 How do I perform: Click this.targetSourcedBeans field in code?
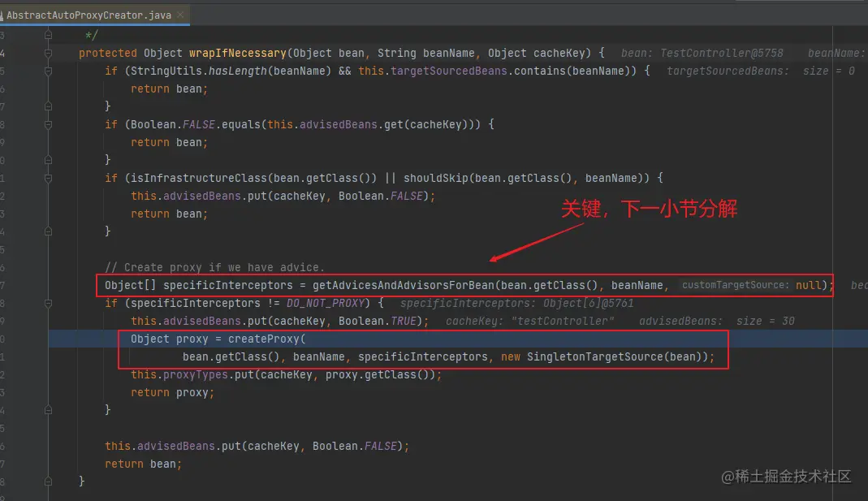(432, 71)
